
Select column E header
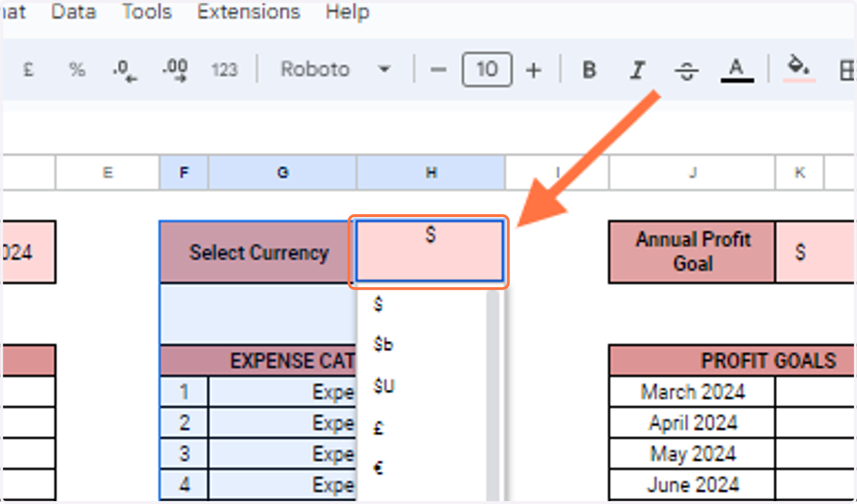coord(108,173)
